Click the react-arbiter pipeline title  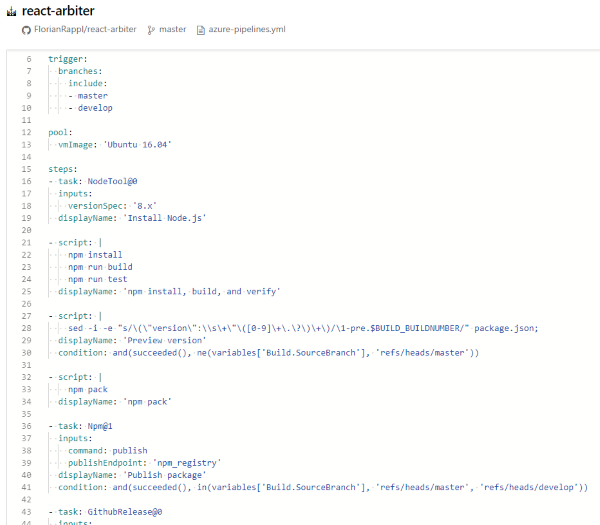(x=58, y=11)
